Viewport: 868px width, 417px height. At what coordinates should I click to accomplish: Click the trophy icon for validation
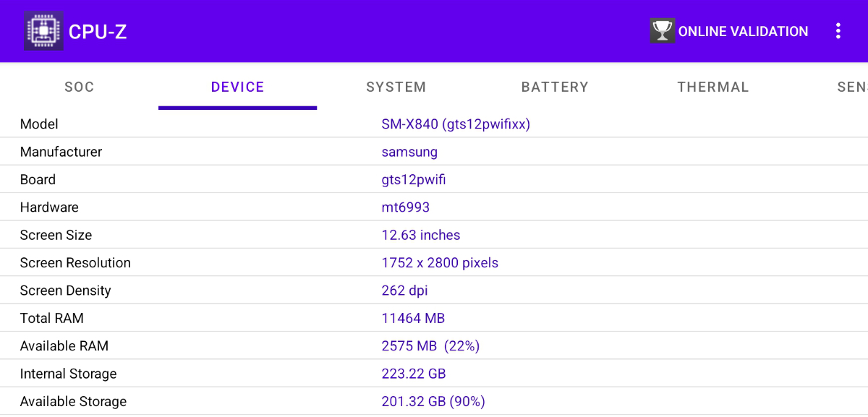[662, 31]
